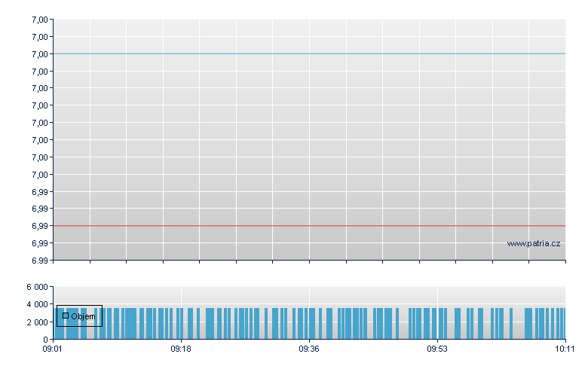Click the red 6,99 price line
This screenshot has height=369, width=588.
309,226
